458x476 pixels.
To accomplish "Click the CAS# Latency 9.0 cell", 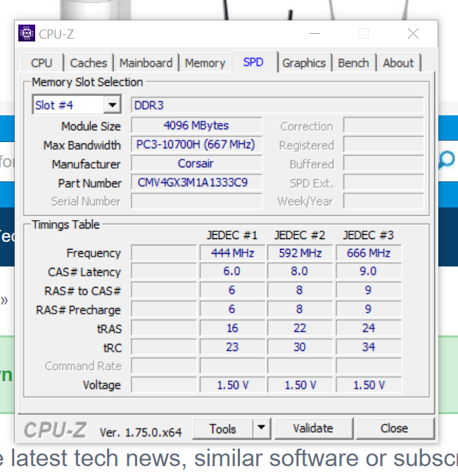I will click(369, 271).
